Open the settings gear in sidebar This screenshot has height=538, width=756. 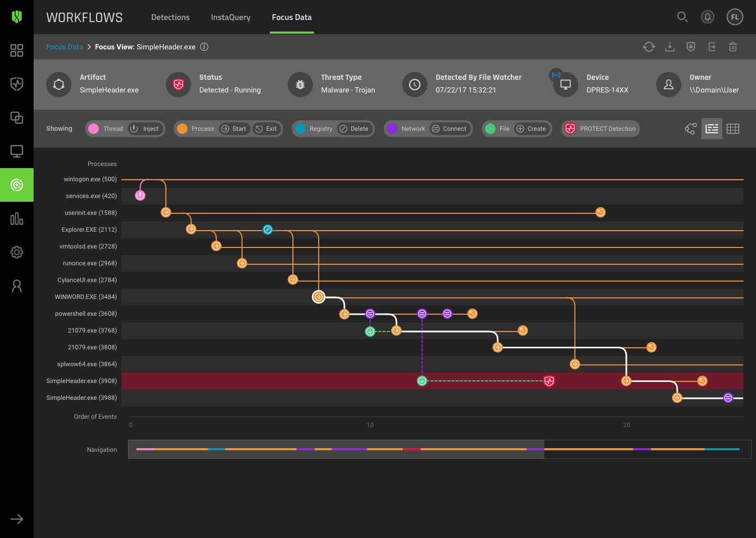coord(17,252)
